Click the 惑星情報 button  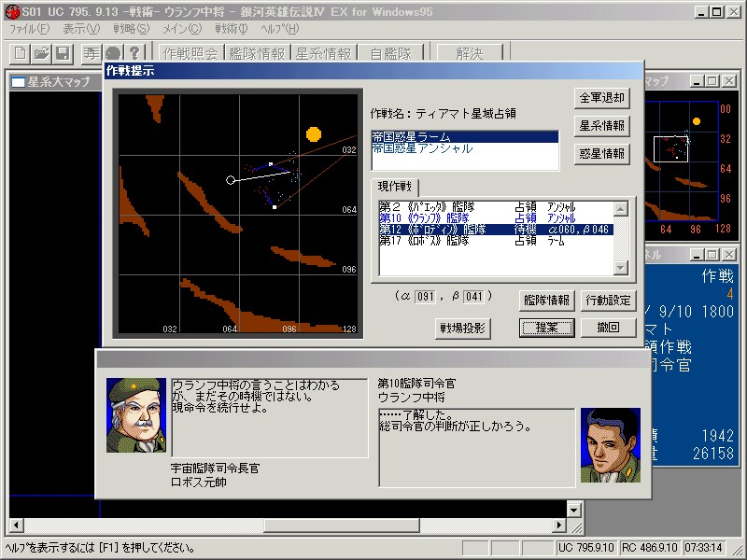[x=602, y=154]
